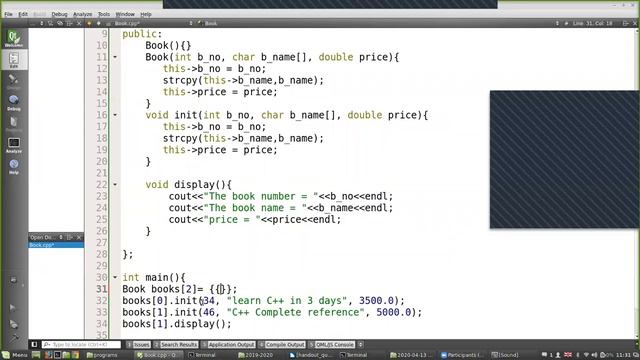Viewport: 640px width, 360px height.
Task: Click the kit selector monitor icon
Action: pyautogui.click(x=13, y=280)
